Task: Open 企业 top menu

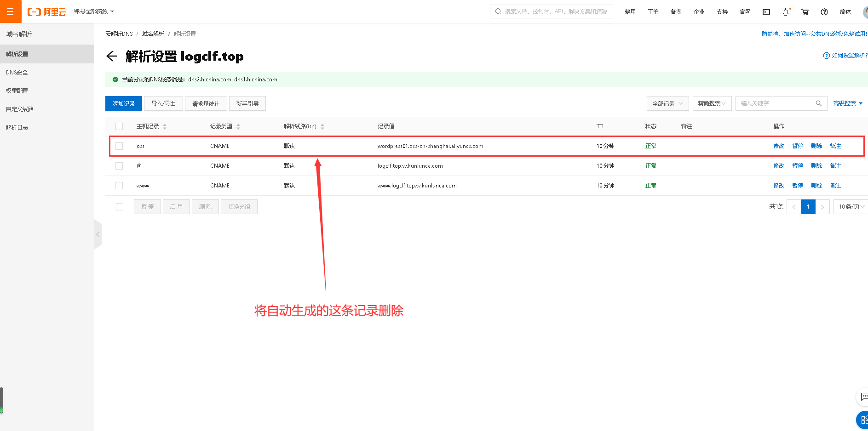Action: point(699,12)
